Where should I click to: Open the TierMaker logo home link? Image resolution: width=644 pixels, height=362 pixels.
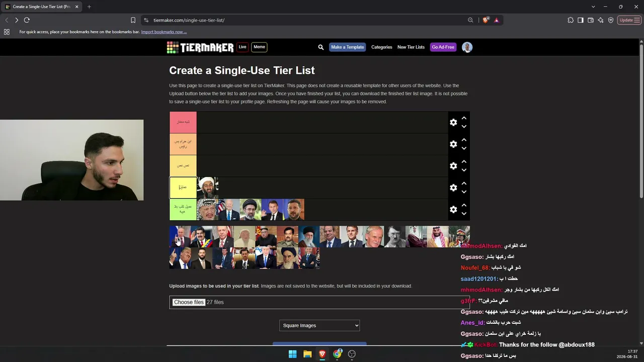(x=200, y=47)
